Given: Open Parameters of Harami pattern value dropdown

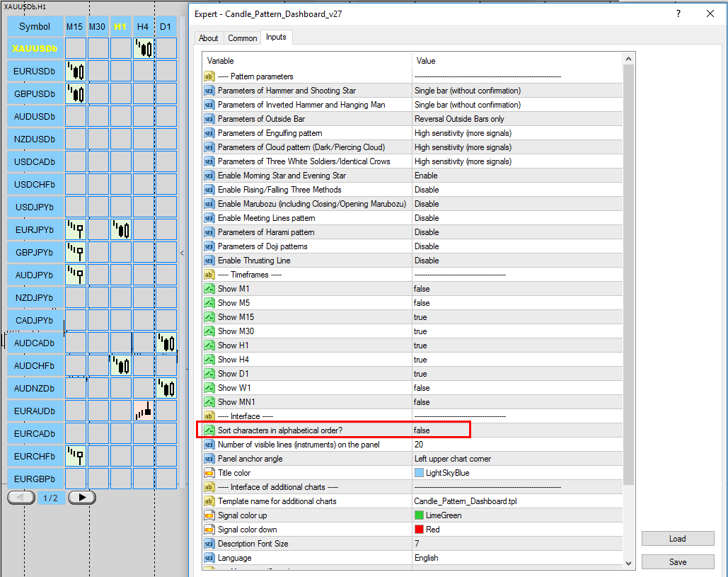Looking at the screenshot, I should tap(516, 232).
